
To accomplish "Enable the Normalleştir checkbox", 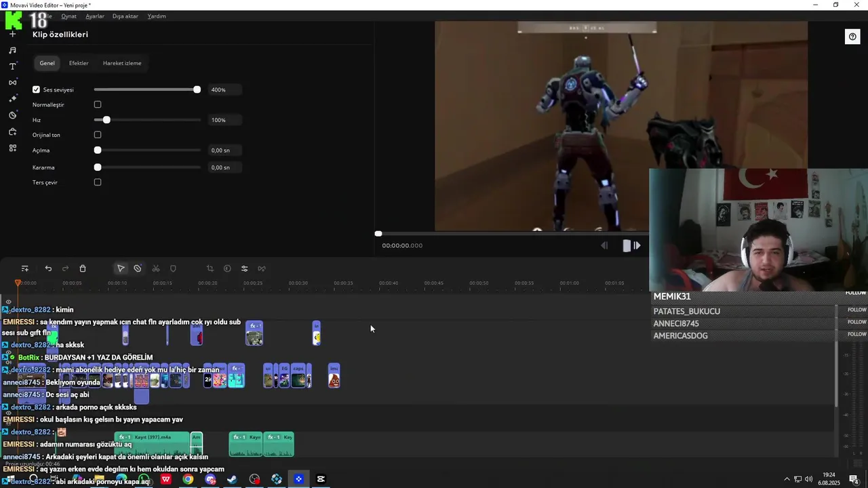I will 98,104.
